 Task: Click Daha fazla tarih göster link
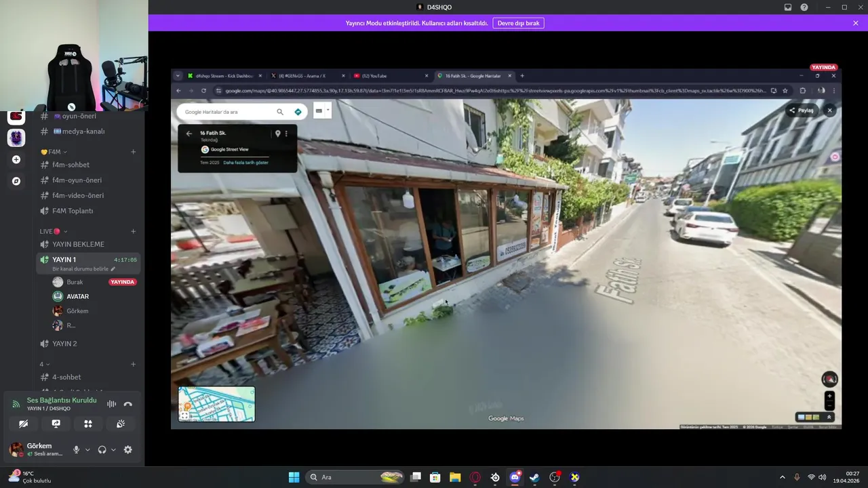point(245,163)
